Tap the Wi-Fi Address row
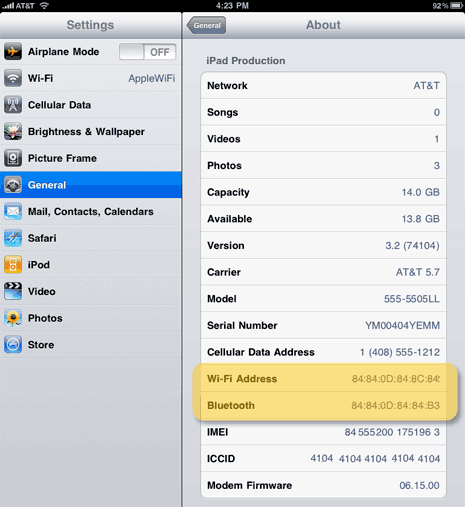 pyautogui.click(x=323, y=379)
